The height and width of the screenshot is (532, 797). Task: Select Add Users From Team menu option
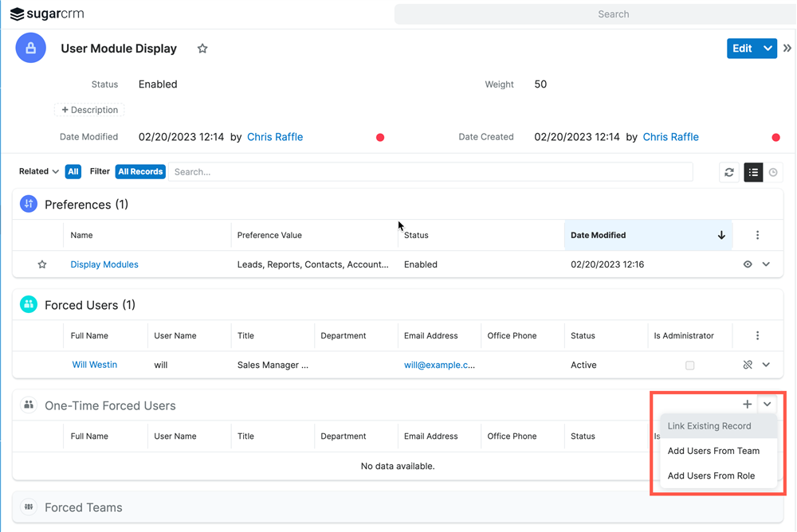pyautogui.click(x=713, y=451)
